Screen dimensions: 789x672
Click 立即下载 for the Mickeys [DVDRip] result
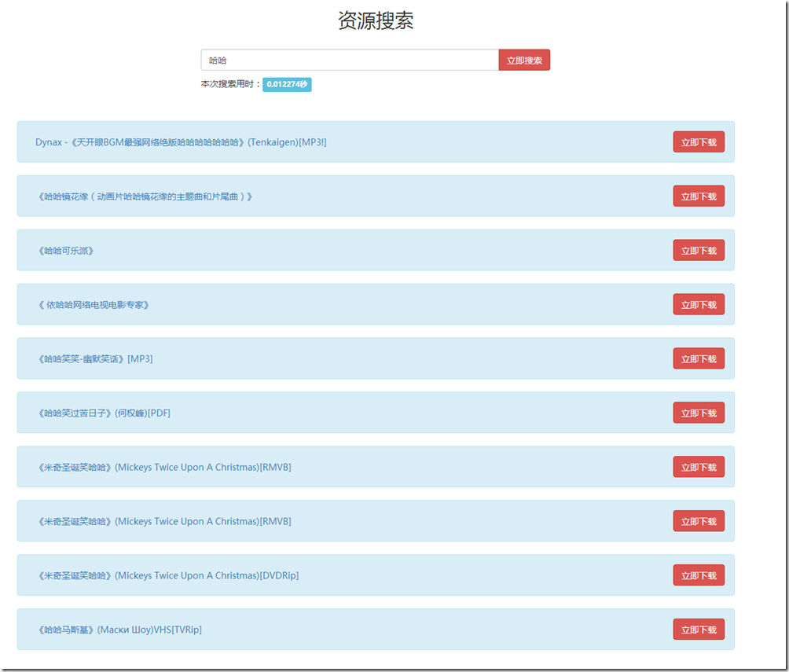[x=699, y=575]
